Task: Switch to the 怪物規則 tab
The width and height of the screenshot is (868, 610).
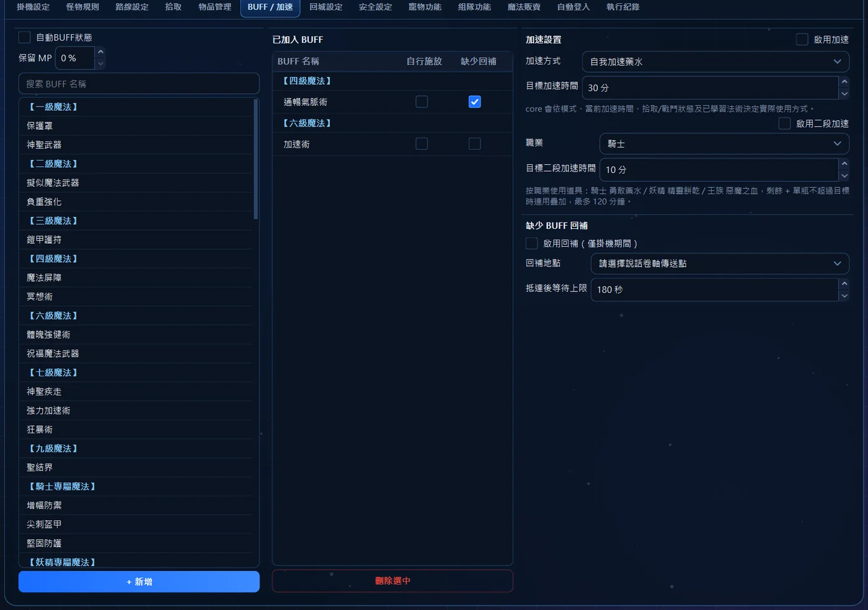Action: click(82, 7)
